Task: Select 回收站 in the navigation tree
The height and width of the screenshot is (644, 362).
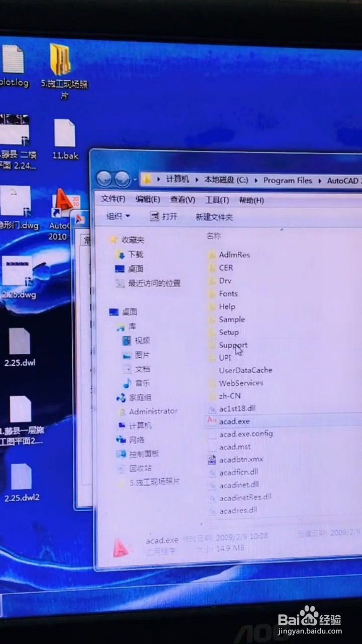Action: click(134, 468)
